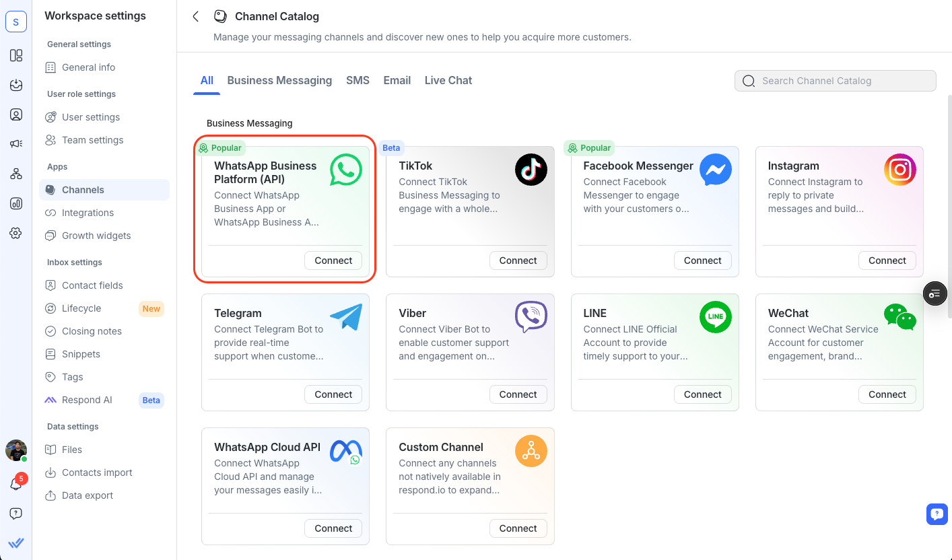Screen dimensions: 952x560
Task: Go to Lifecycle settings
Action: tap(81, 308)
